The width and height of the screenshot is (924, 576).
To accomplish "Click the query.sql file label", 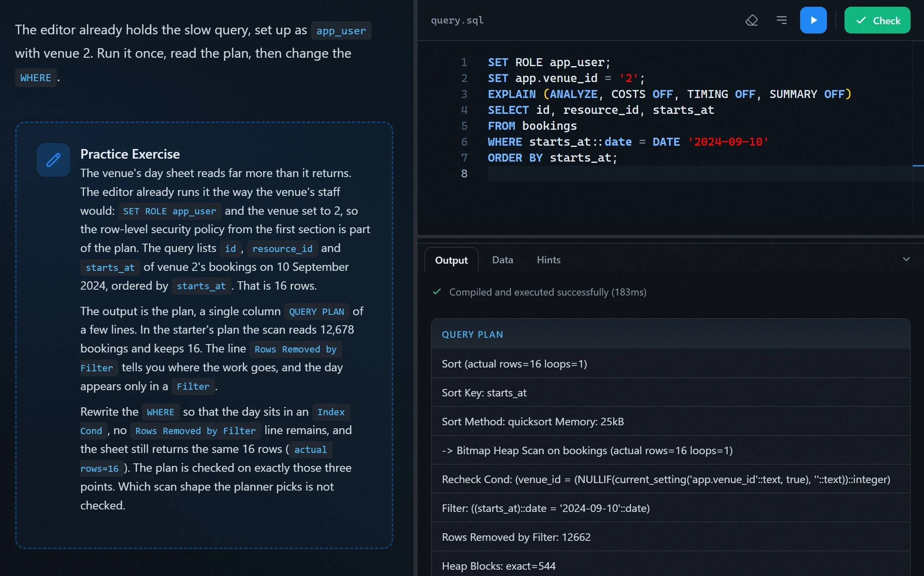I will (457, 20).
